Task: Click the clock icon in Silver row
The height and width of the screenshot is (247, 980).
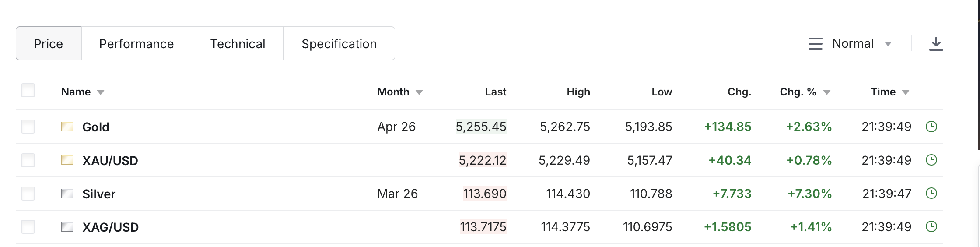Action: click(931, 193)
